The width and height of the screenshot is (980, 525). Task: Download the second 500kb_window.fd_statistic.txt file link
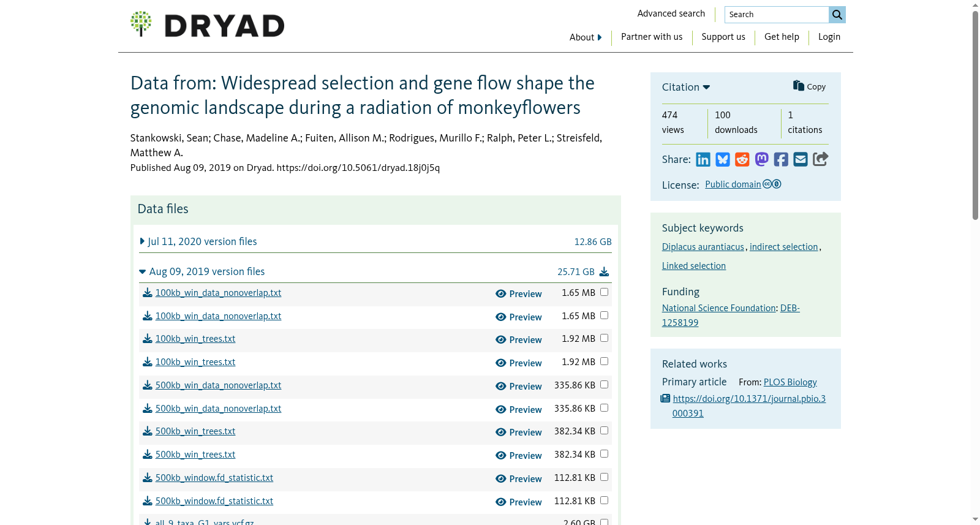tap(214, 501)
